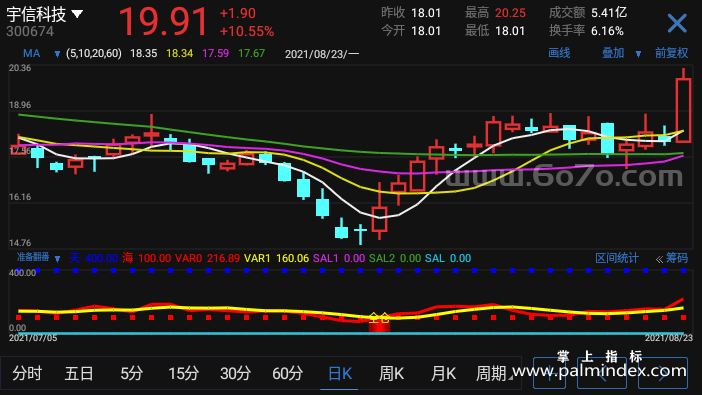Switch to the 周K weekly chart tab
The image size is (702, 395).
click(x=391, y=373)
